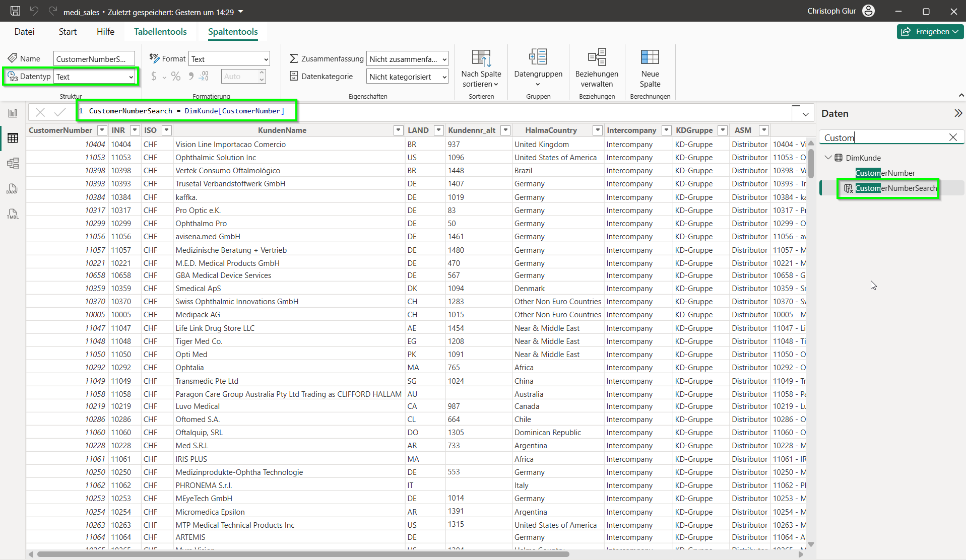Open filter dropdown for CustomerNumber column
Image resolution: width=966 pixels, height=560 pixels.
tap(102, 130)
